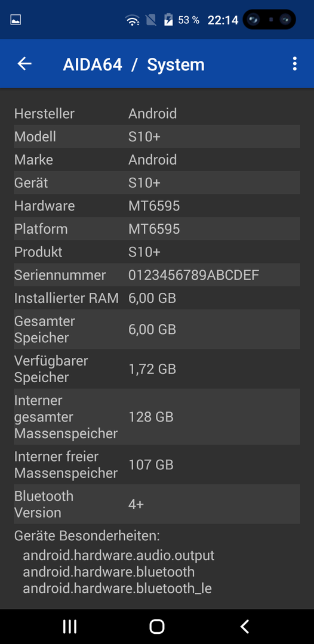This screenshot has height=644, width=314.
Task: Tap the no-SIM card status icon
Action: tap(151, 20)
